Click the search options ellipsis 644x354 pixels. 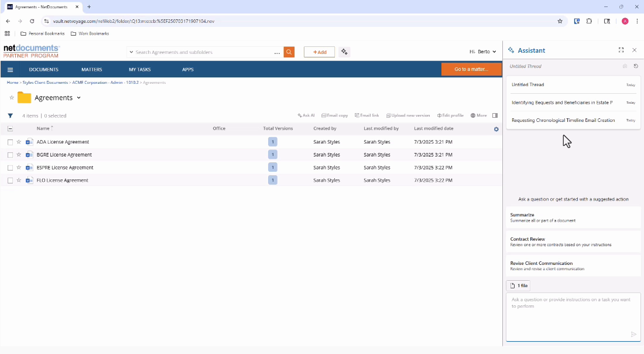pyautogui.click(x=278, y=53)
